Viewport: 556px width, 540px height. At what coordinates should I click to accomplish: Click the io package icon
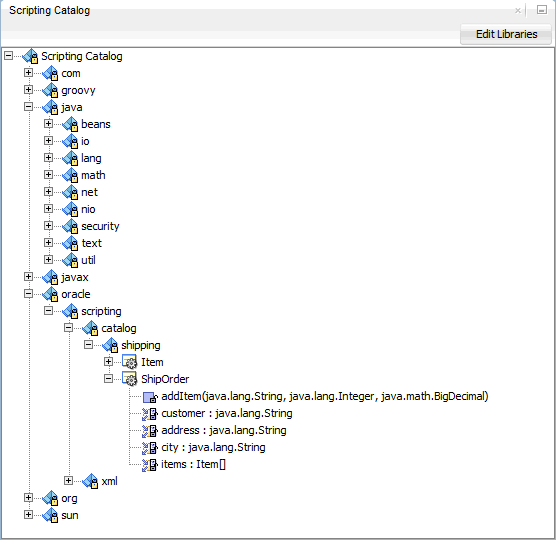(70, 141)
